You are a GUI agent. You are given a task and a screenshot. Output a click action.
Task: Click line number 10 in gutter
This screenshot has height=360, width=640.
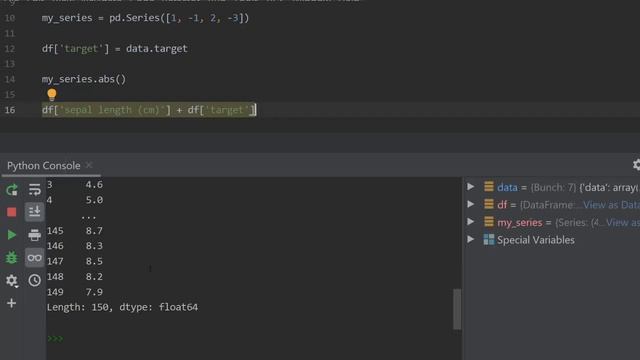pyautogui.click(x=10, y=18)
